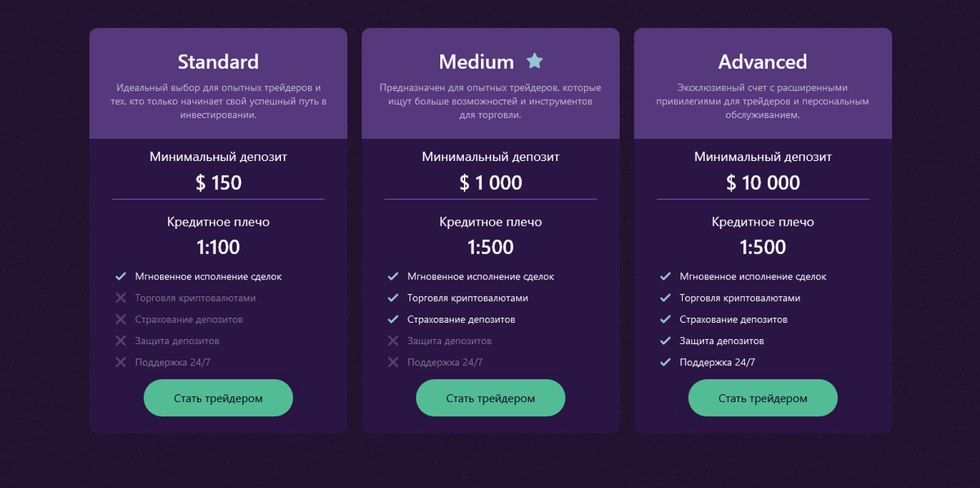Viewport: 980px width, 488px height.
Task: Click Стать трейдером button under Standard plan
Action: coord(218,398)
